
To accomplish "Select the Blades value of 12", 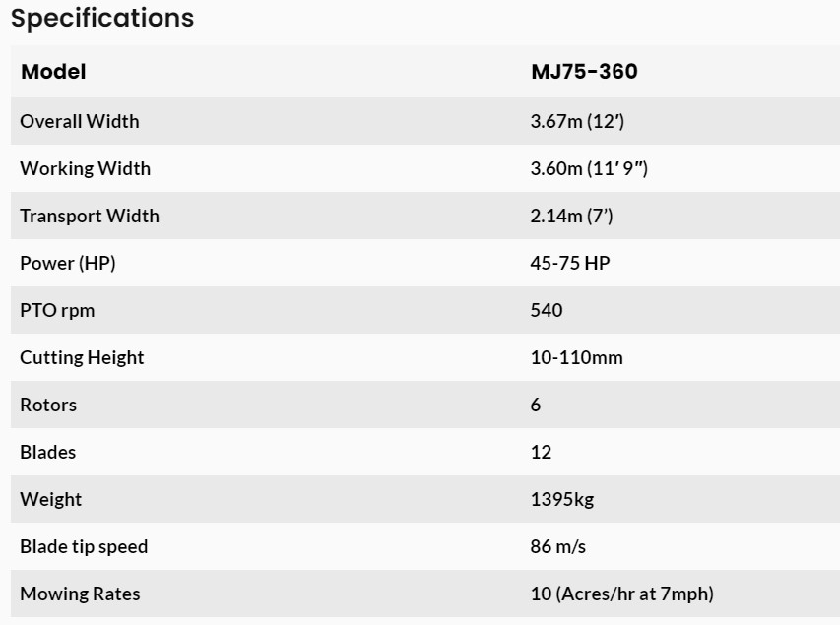I will tap(541, 452).
